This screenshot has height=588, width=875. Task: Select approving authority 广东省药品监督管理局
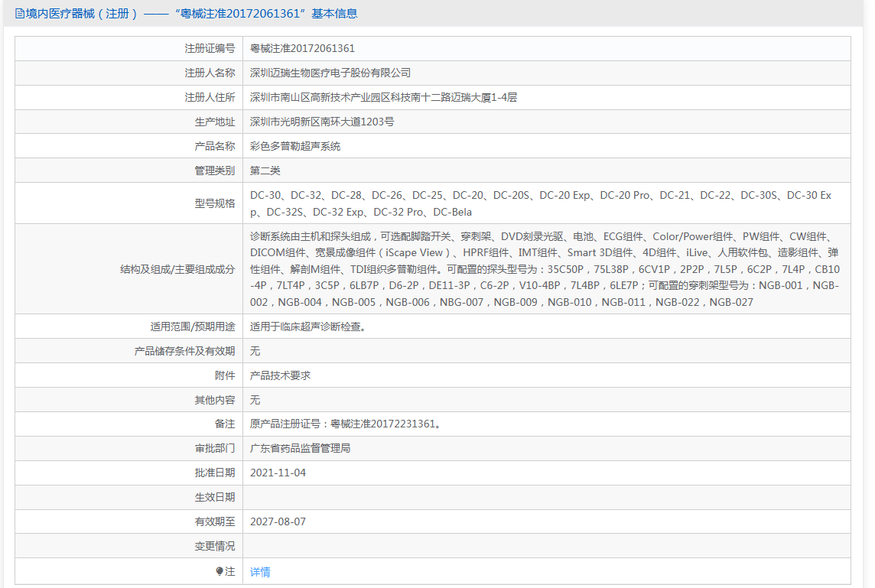[301, 449]
